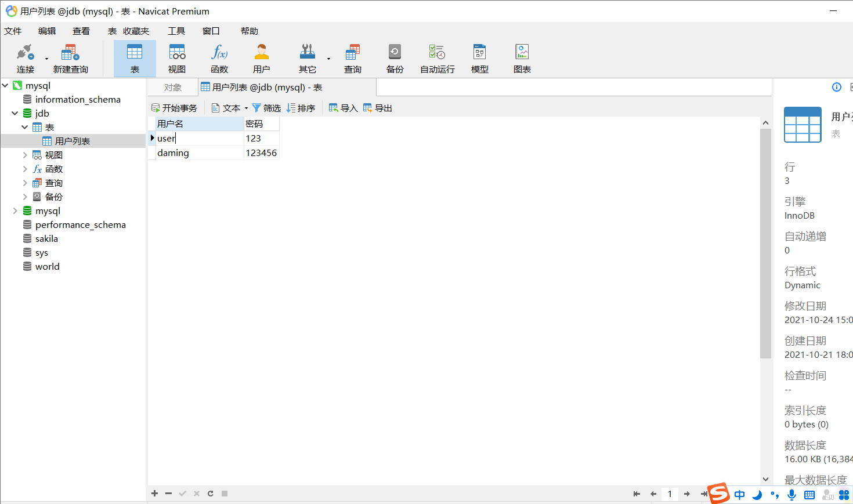Click the daming username cell
The image size is (853, 504).
200,153
